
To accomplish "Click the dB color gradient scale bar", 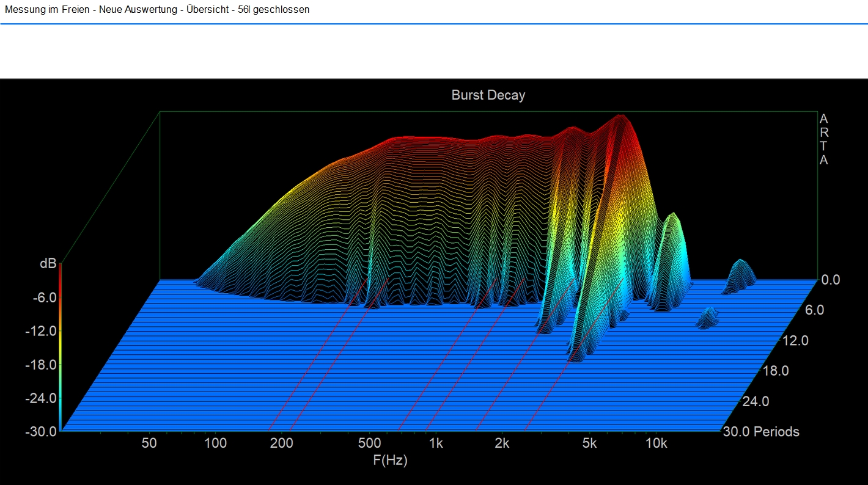I will [x=60, y=348].
